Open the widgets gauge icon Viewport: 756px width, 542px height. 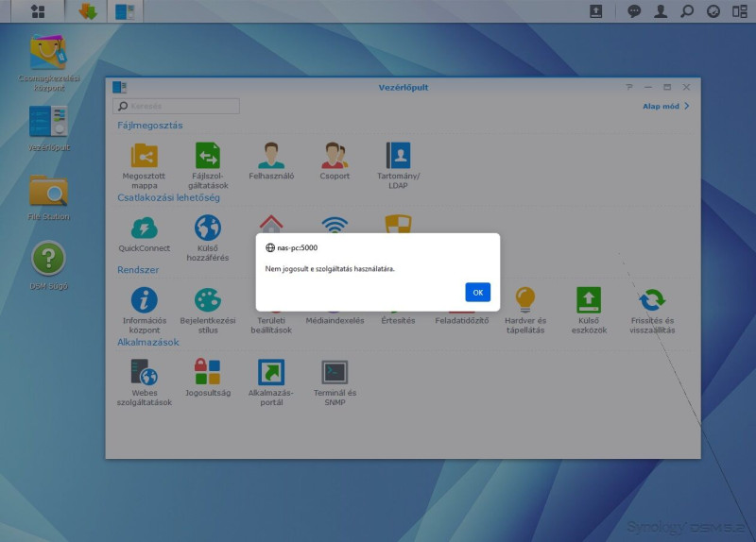[713, 11]
